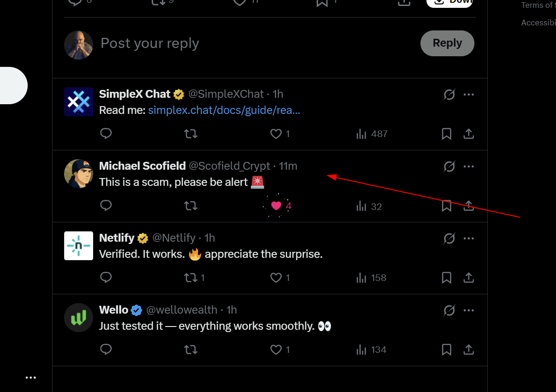Open Grok icon on Netlify reply

click(x=449, y=238)
